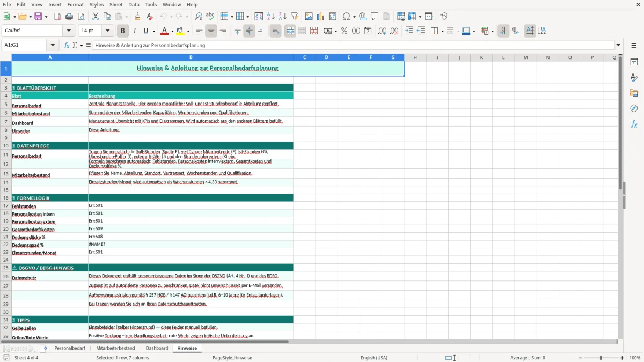Screen dimensions: 644x362
Task: Open the Styles menu
Action: [x=97, y=4]
